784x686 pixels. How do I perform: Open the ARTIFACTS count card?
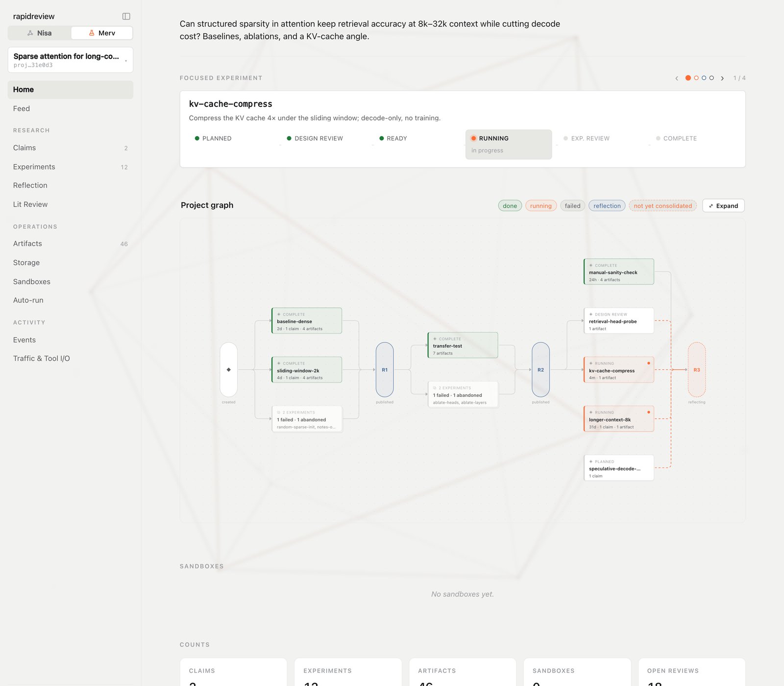pos(463,672)
